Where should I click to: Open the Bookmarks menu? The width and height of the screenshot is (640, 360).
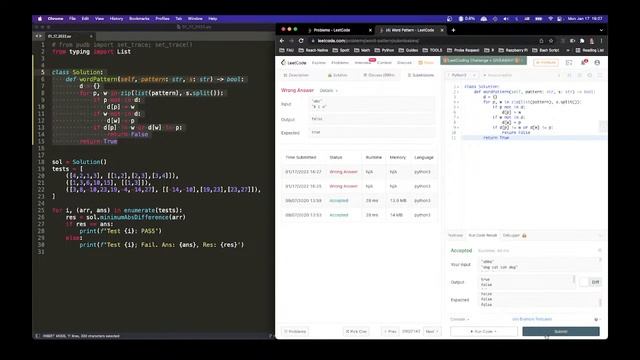pos(139,19)
